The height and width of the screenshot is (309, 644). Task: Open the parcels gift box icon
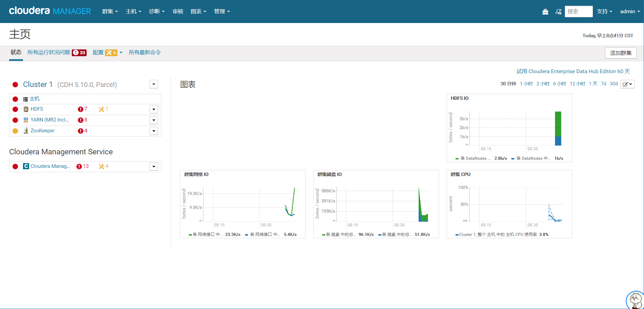coord(545,12)
